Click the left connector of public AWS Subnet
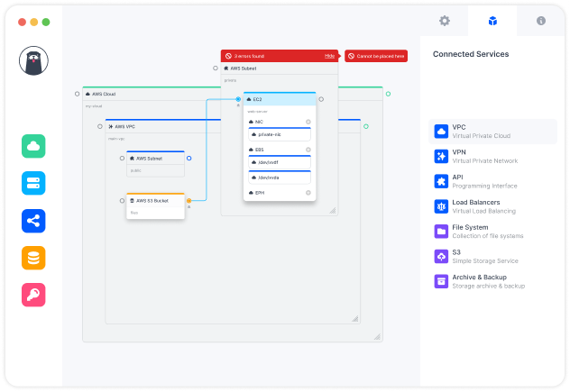The height and width of the screenshot is (392, 570). pos(122,158)
